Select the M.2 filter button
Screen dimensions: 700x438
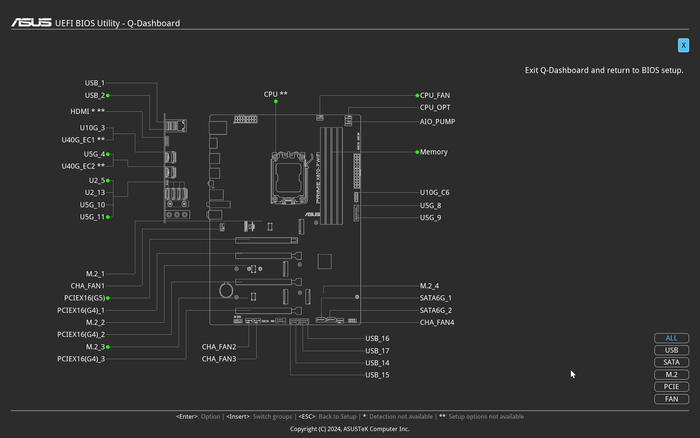[x=671, y=374]
